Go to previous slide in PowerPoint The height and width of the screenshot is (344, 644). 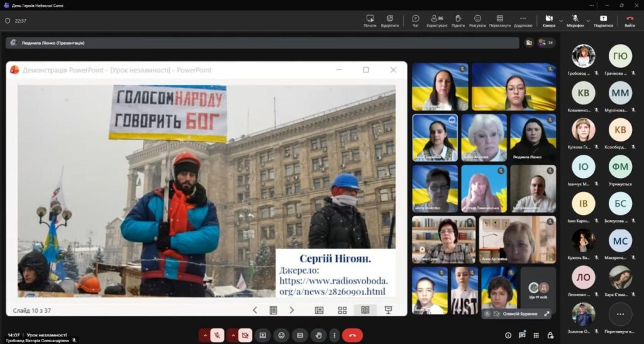click(255, 310)
